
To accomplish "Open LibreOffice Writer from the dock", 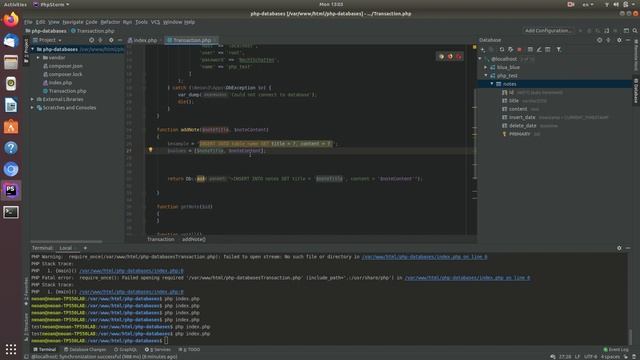I will [x=11, y=105].
